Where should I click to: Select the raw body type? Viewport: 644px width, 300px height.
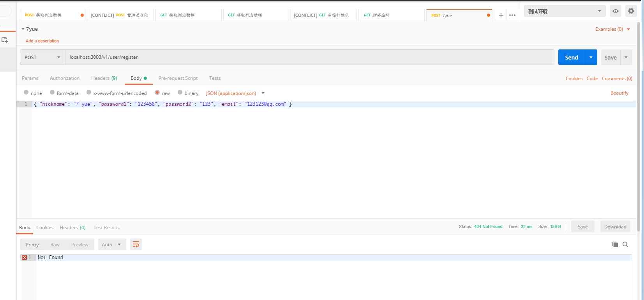[157, 93]
